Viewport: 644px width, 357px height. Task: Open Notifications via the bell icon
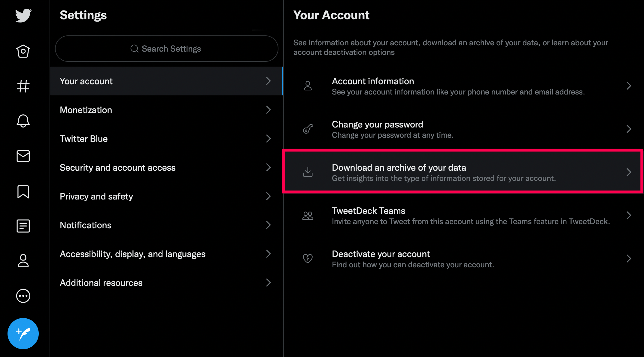pos(23,121)
